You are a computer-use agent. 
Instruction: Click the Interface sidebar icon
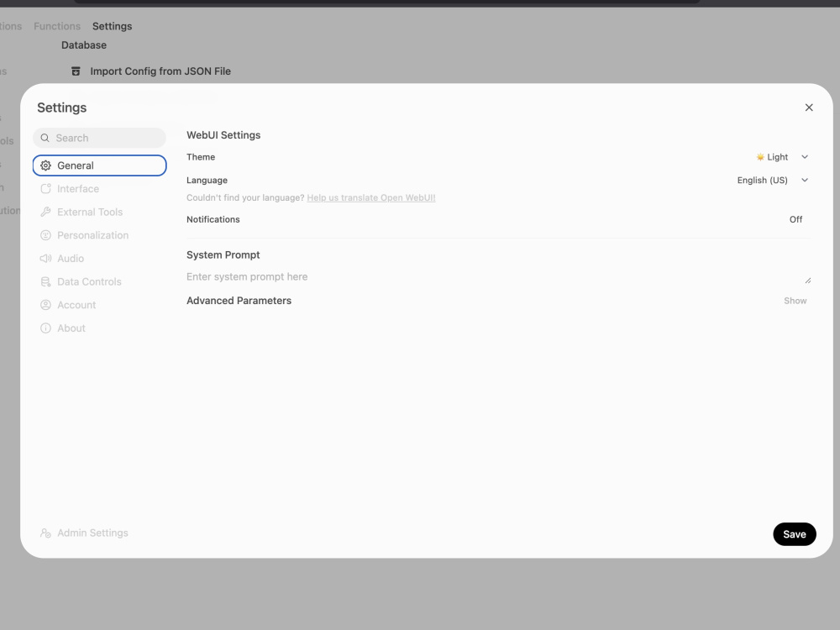click(45, 188)
